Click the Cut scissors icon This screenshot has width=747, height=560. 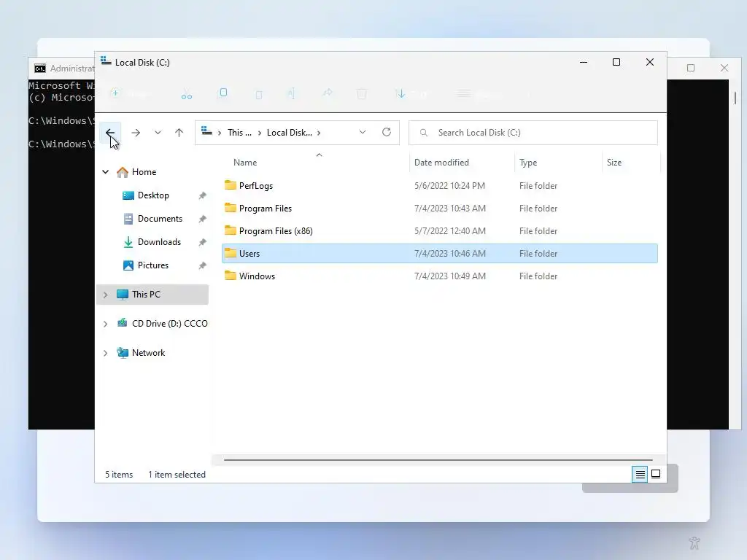[x=187, y=94]
